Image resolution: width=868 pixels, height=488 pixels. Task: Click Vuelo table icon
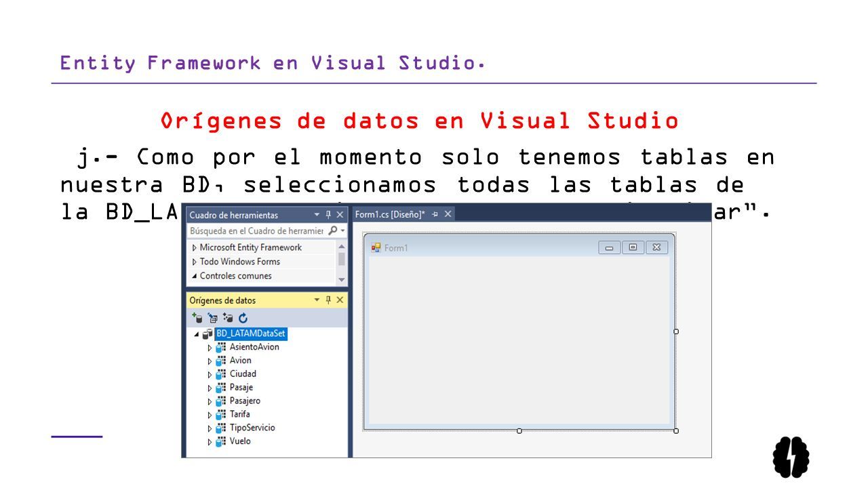[x=221, y=441]
